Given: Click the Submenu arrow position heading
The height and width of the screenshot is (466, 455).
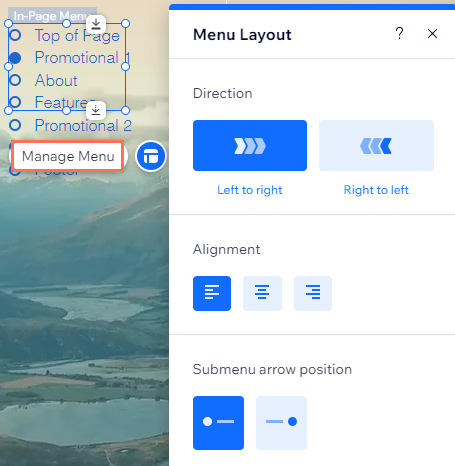Looking at the screenshot, I should [x=272, y=369].
